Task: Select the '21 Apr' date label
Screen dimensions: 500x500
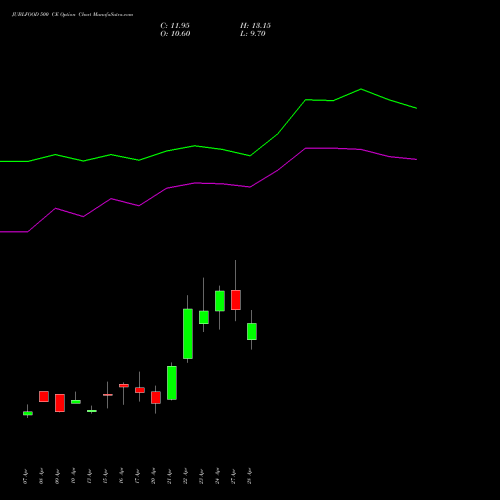Action: (170, 477)
